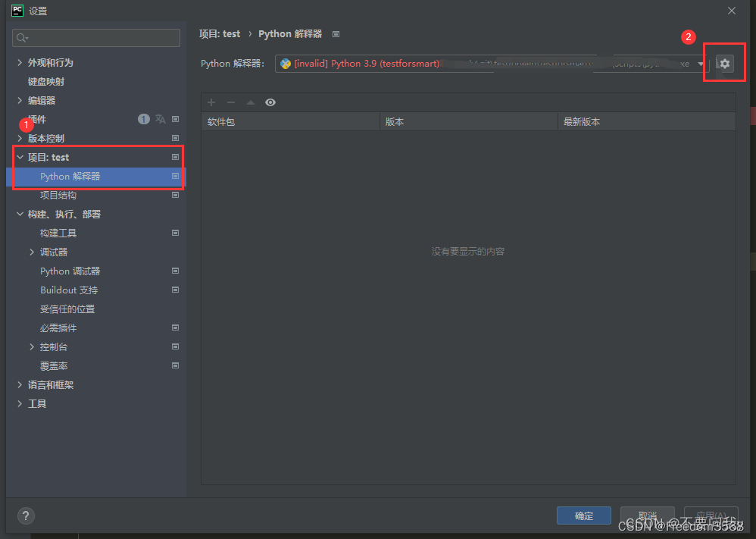The image size is (756, 539).
Task: Open 必需插件 settings page
Action: click(x=58, y=328)
